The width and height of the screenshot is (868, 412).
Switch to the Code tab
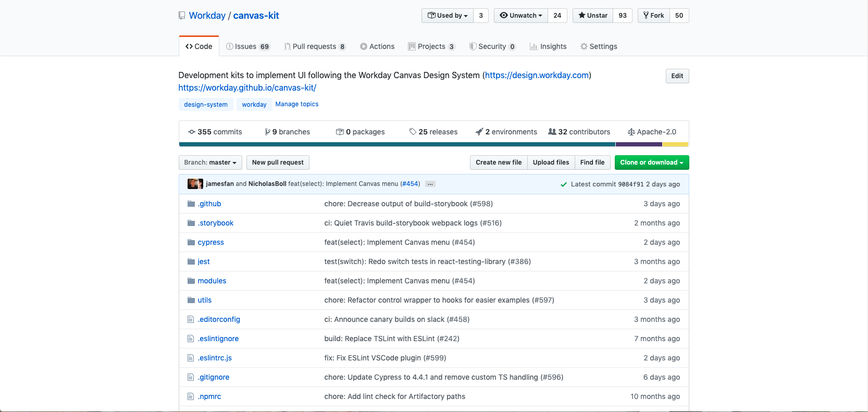(x=199, y=46)
